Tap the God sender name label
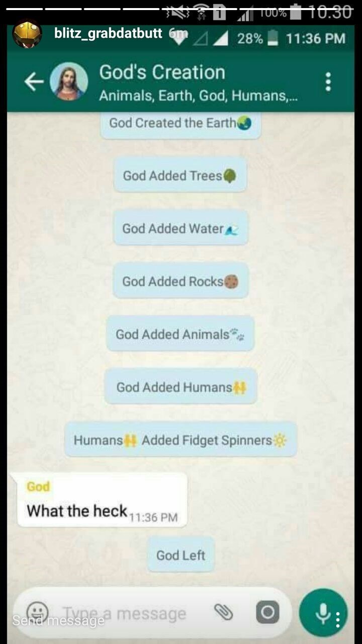The image size is (362, 644). (38, 487)
